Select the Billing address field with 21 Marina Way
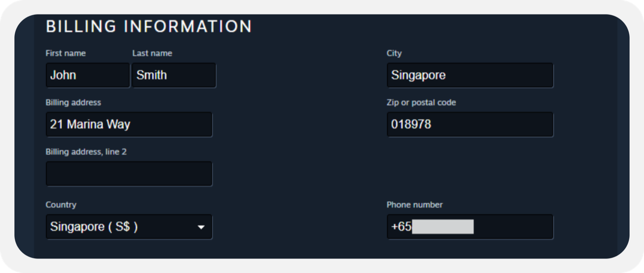The image size is (644, 273). pyautogui.click(x=129, y=124)
